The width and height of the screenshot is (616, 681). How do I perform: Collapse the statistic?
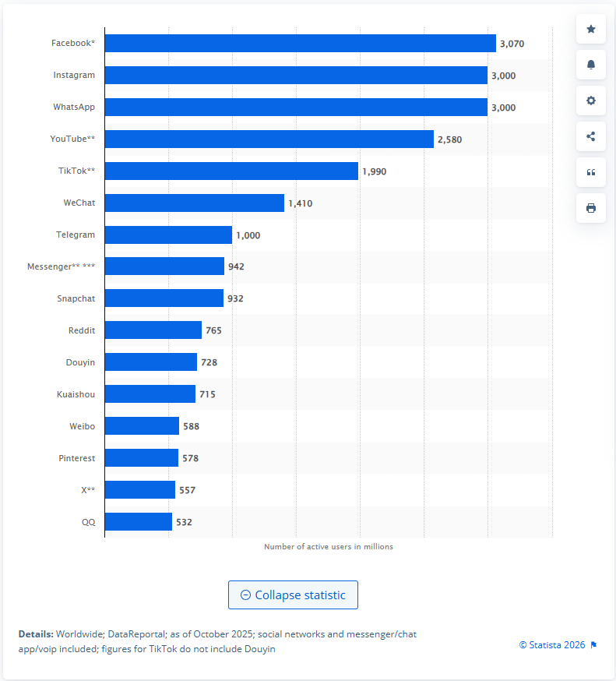(x=293, y=595)
